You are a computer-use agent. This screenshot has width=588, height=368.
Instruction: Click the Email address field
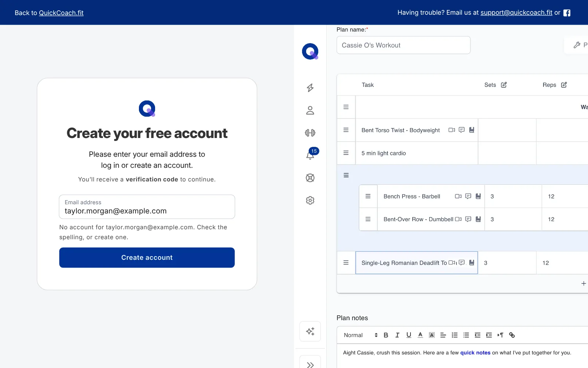click(x=147, y=207)
